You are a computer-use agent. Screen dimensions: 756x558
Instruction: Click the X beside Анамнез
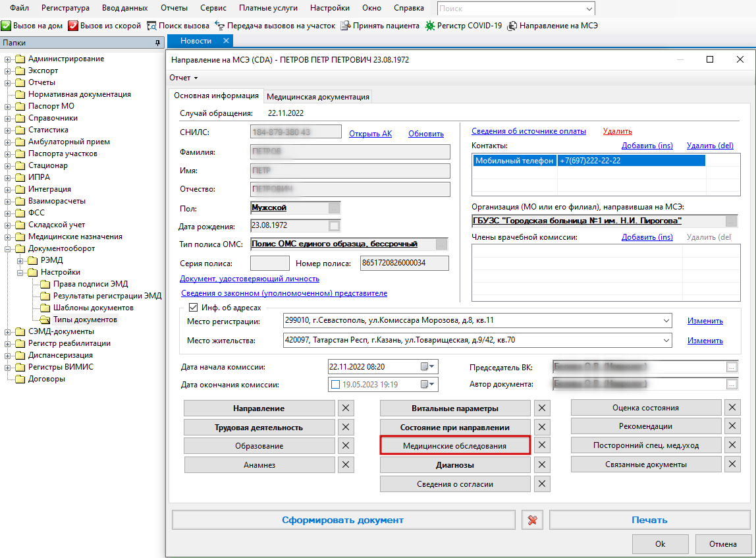click(346, 465)
